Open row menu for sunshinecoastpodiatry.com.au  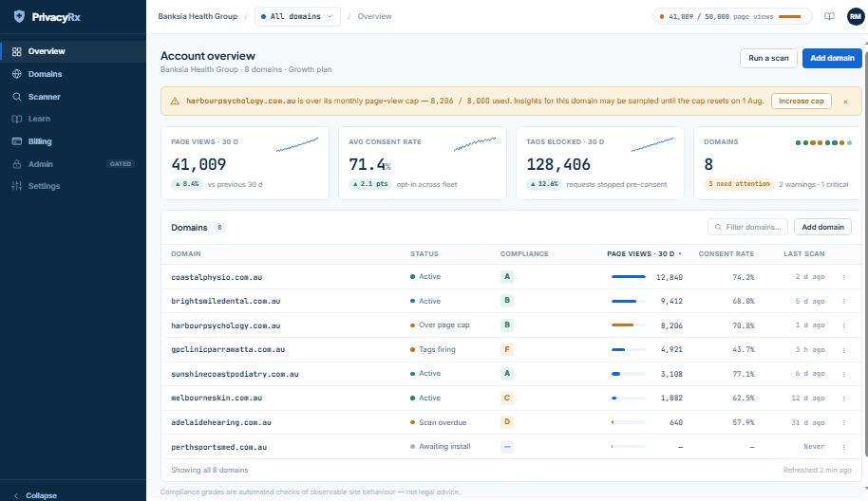pyautogui.click(x=843, y=375)
